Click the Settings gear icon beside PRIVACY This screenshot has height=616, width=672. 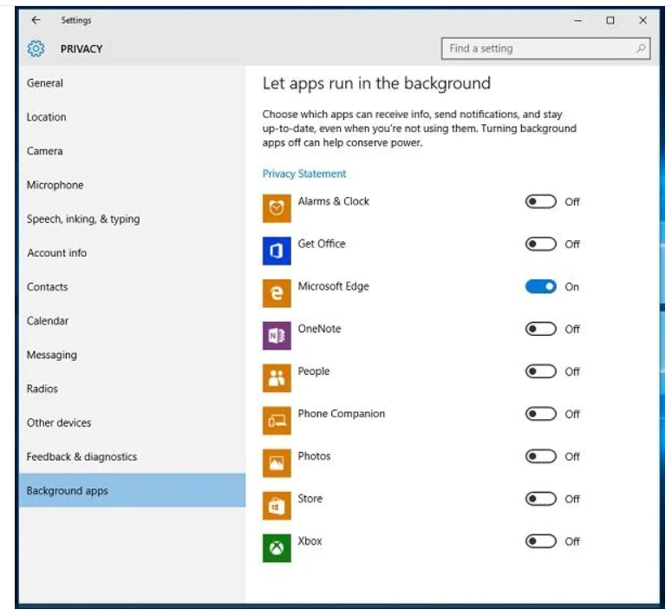[x=36, y=49]
